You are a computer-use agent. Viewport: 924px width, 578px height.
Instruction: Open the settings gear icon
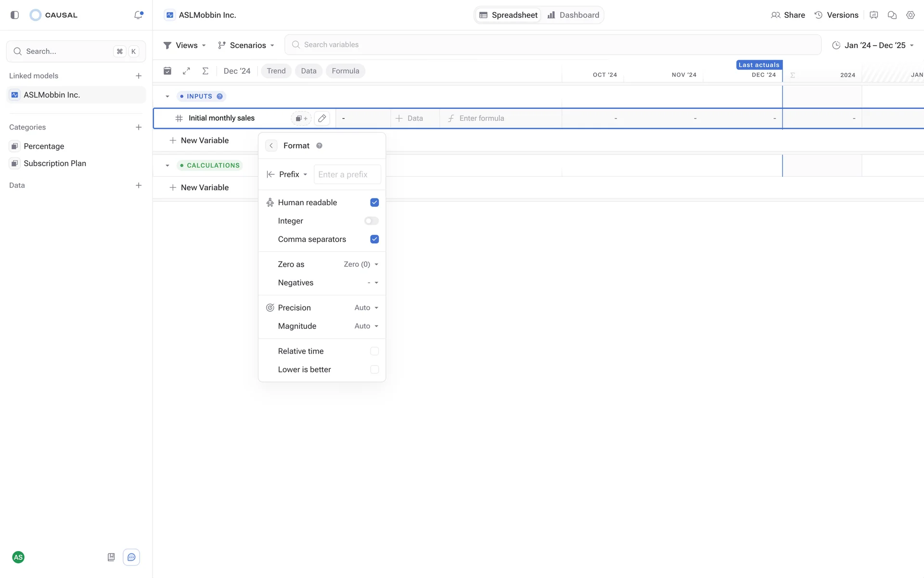(910, 15)
